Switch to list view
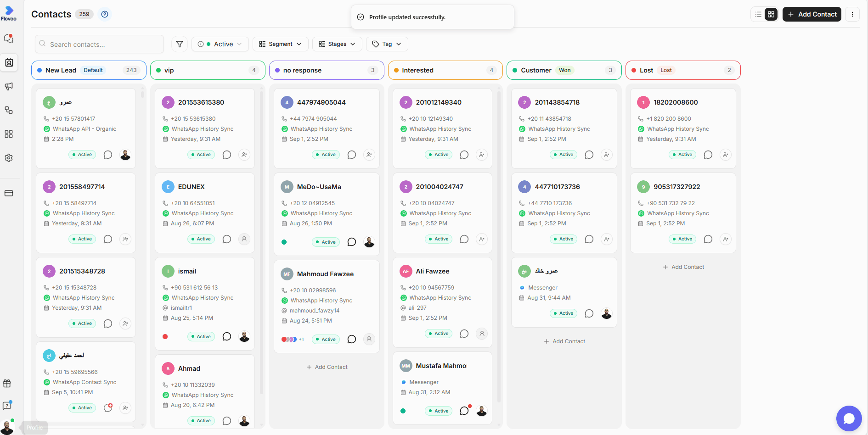The height and width of the screenshot is (435, 868). (758, 14)
